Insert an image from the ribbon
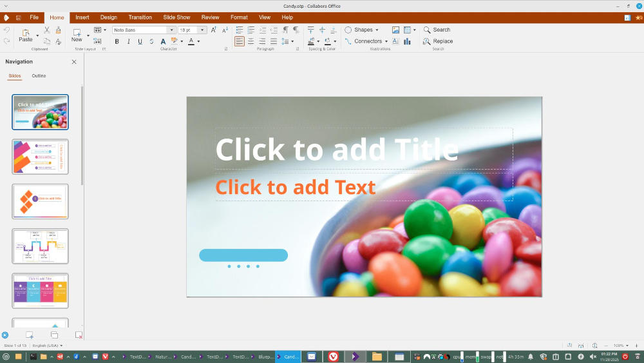The height and width of the screenshot is (363, 644). (x=395, y=30)
